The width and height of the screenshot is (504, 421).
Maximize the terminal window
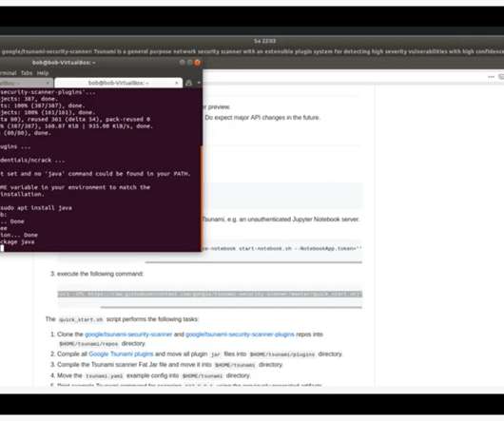point(189,63)
